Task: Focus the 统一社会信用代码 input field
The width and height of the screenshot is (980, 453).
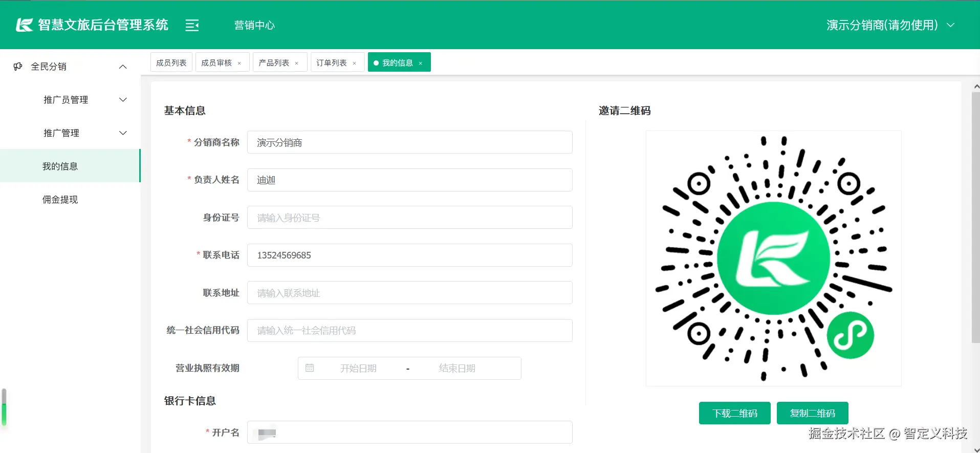Action: pos(410,330)
